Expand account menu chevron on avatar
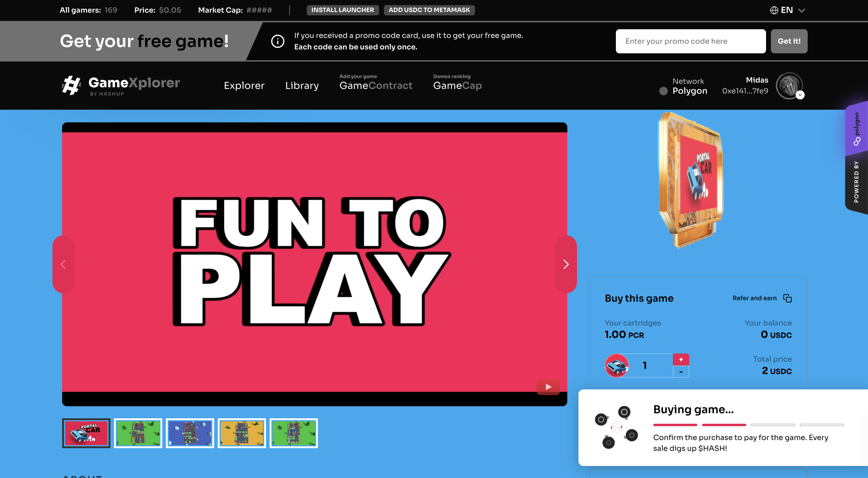 tap(800, 95)
